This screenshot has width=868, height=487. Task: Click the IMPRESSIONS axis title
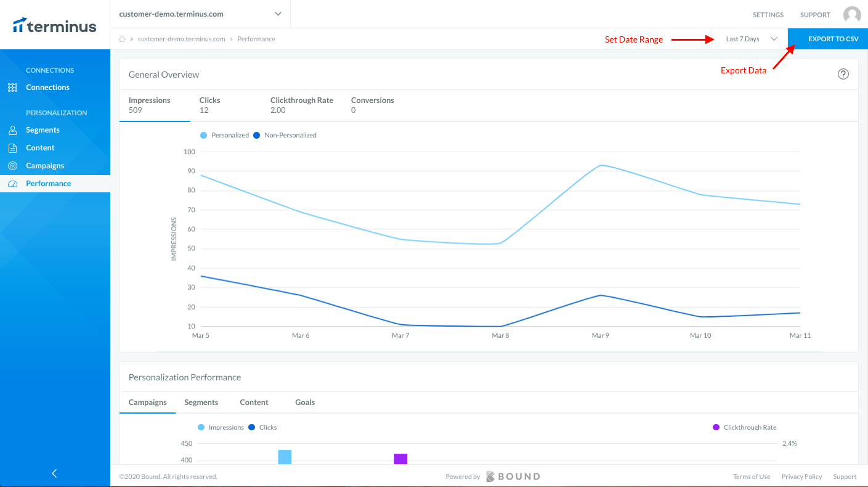174,239
